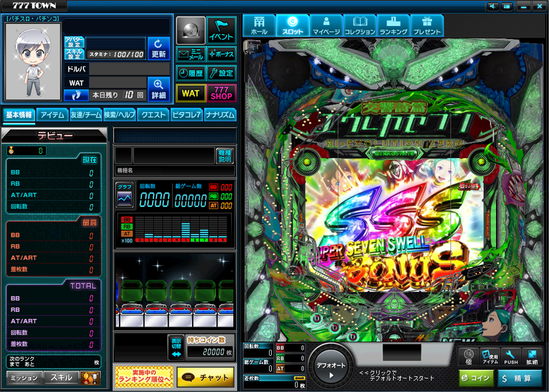This screenshot has width=549, height=392.
Task: Click the avatar character portrait
Action: pyautogui.click(x=33, y=61)
